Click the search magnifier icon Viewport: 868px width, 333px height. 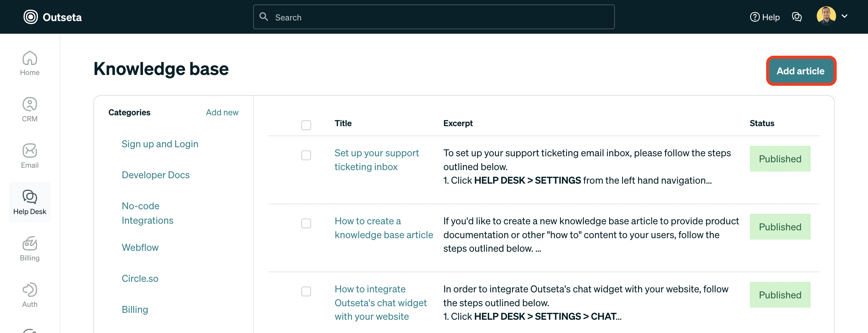point(264,17)
